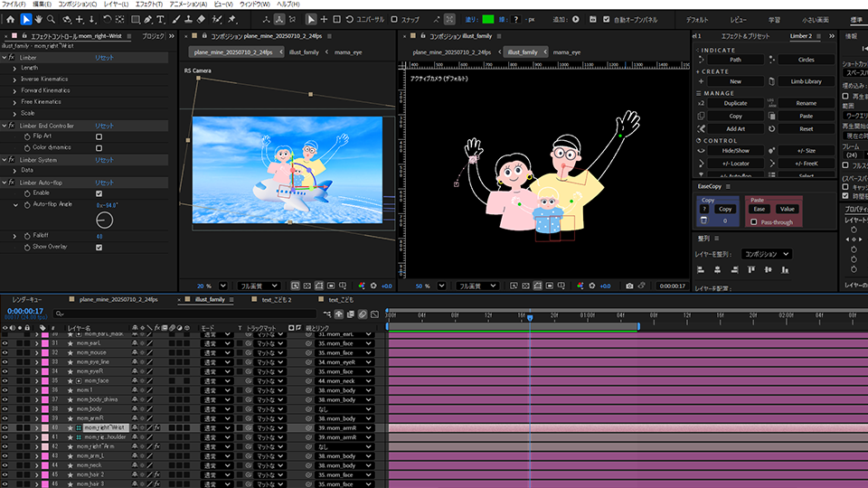Collapse the Limber End Controller effect
Screen dimensions: 868x488
click(5, 127)
